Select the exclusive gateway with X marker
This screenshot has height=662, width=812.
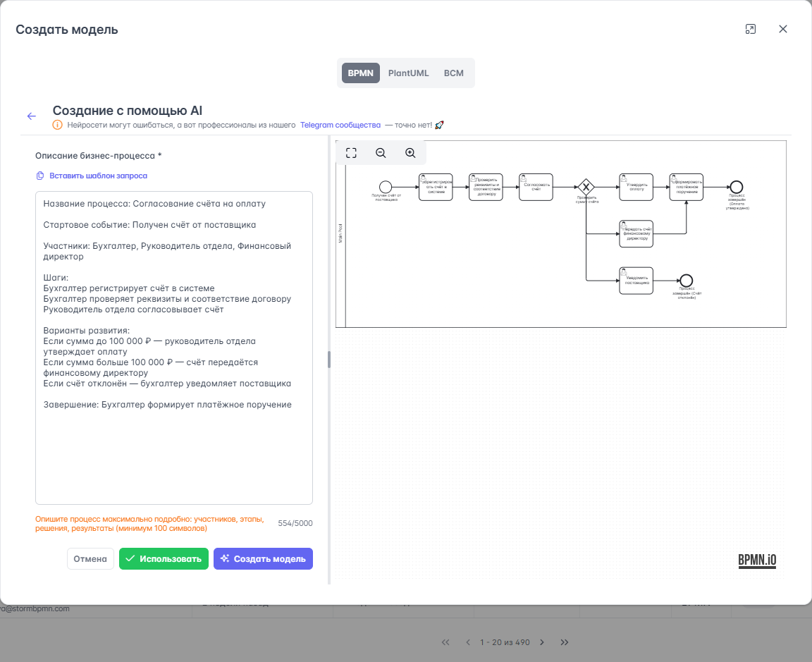click(586, 187)
